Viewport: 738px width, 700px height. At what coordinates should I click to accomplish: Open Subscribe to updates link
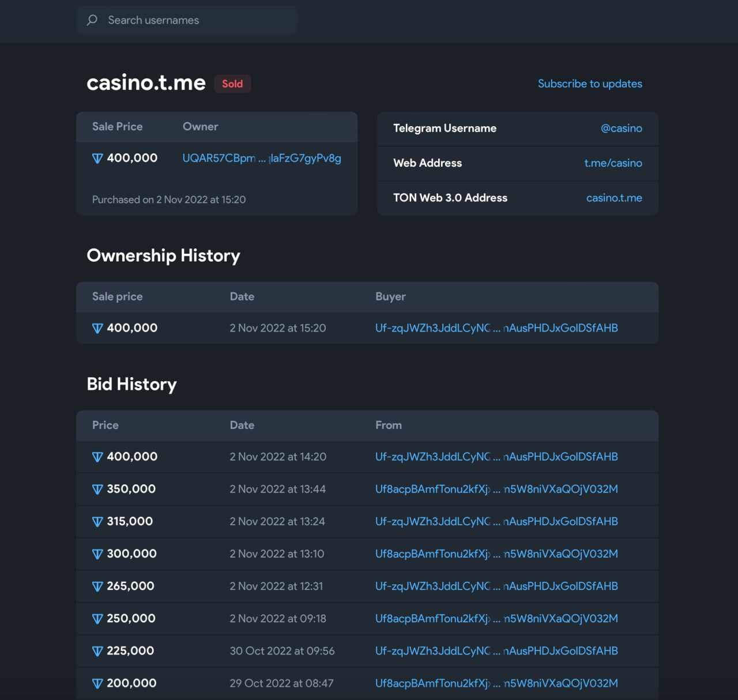tap(590, 84)
